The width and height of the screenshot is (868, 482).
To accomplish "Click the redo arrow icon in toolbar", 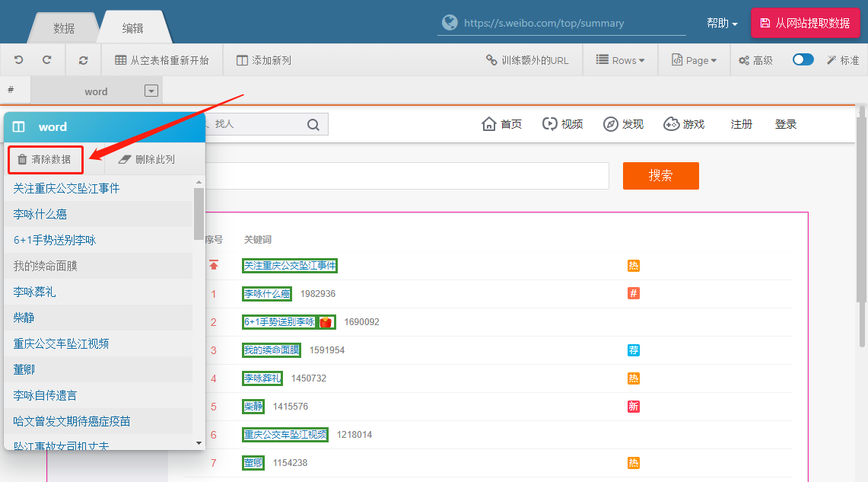I will click(47, 60).
